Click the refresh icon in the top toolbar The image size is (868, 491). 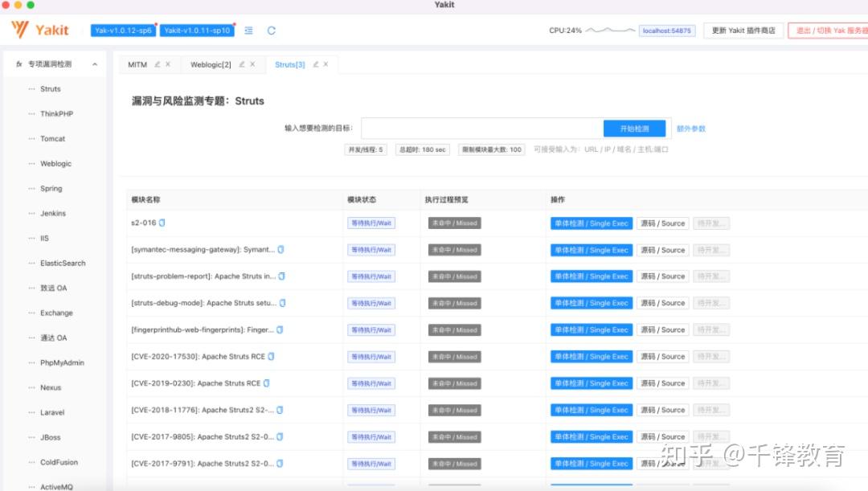point(271,31)
